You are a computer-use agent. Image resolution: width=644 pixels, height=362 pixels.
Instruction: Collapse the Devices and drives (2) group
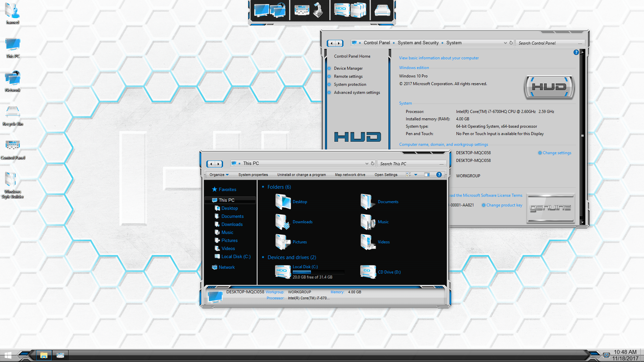[263, 257]
